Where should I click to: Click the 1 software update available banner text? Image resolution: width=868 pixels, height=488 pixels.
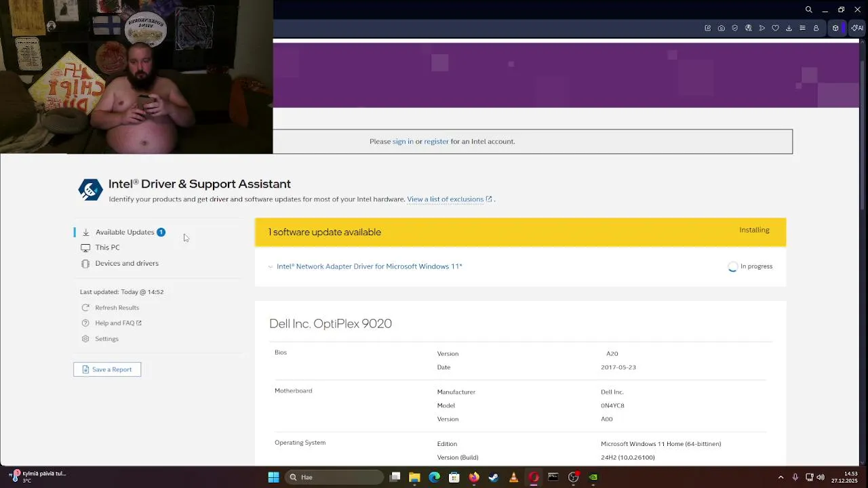[x=324, y=232]
